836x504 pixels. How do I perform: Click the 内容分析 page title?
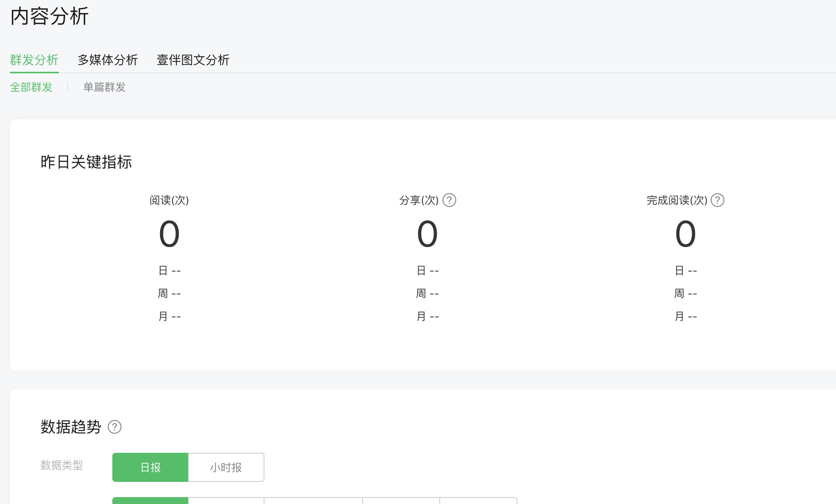(x=50, y=16)
